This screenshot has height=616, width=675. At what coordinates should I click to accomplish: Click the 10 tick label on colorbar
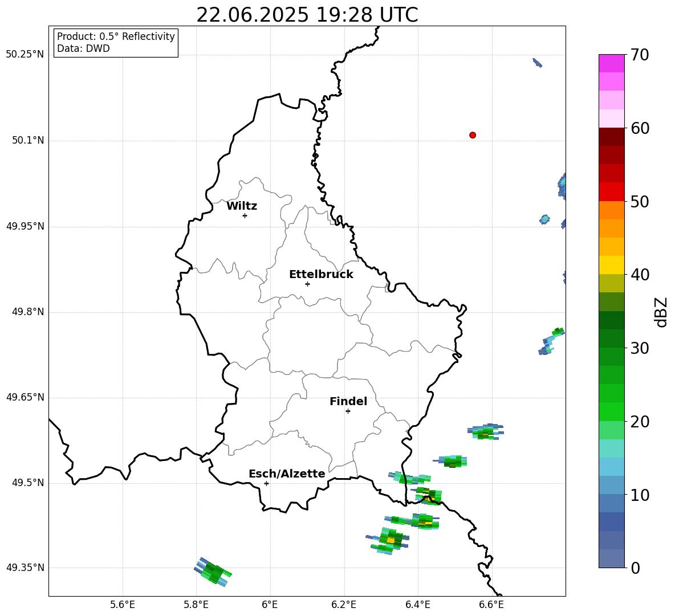pyautogui.click(x=640, y=495)
